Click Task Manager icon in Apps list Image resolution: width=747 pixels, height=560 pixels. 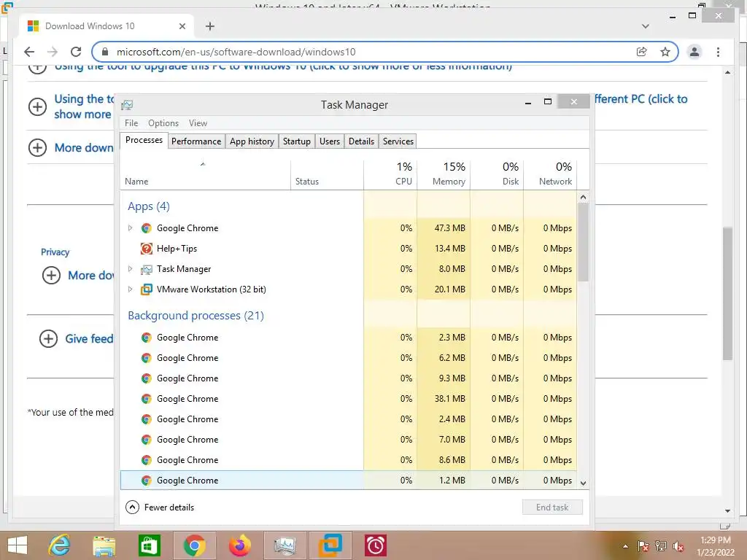coord(146,269)
